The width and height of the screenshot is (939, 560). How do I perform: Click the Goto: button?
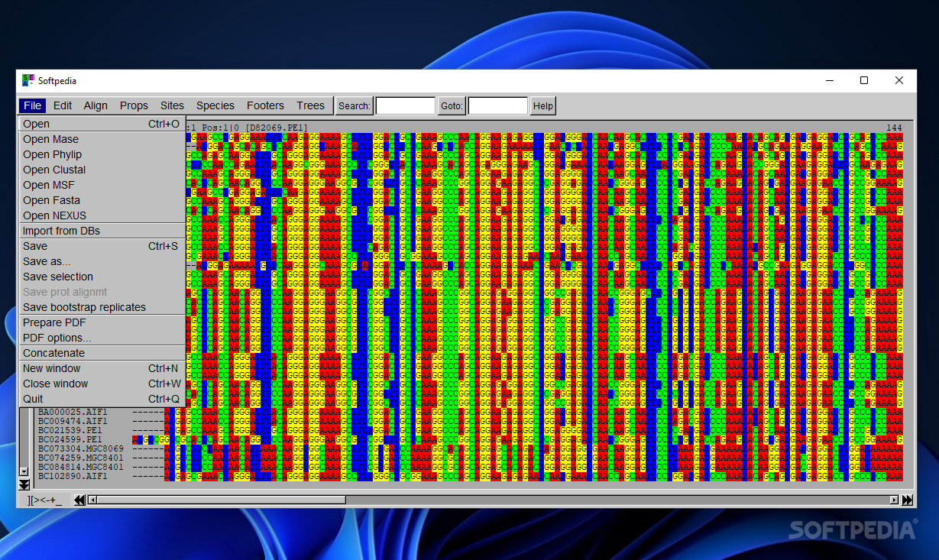[x=452, y=105]
